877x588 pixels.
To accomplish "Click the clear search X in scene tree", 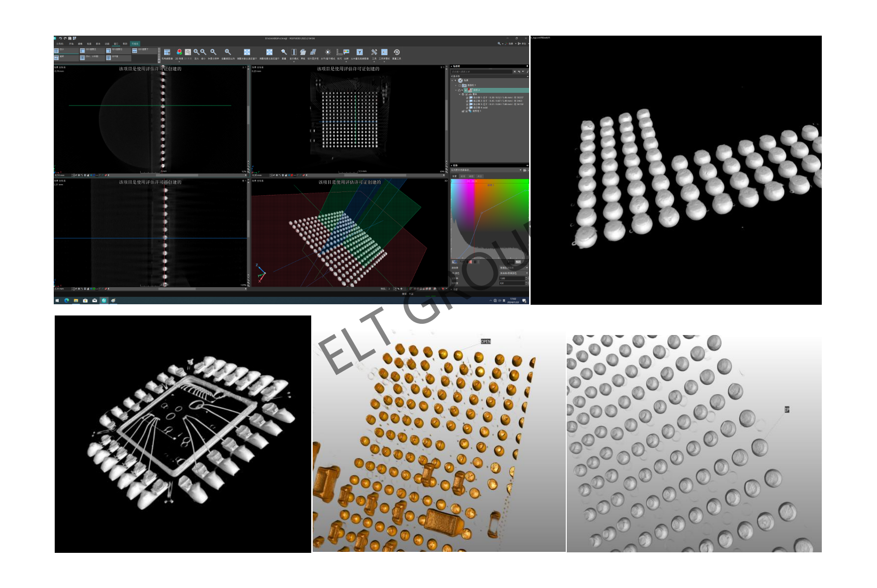I will point(514,72).
